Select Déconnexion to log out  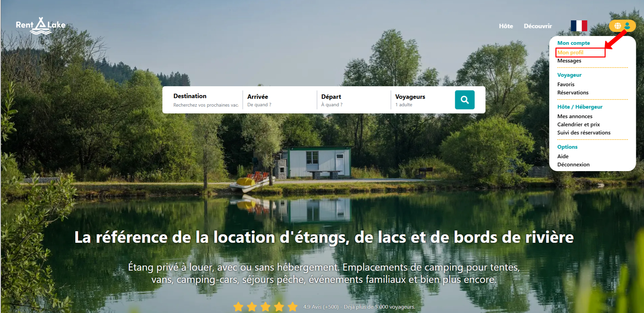pos(573,165)
